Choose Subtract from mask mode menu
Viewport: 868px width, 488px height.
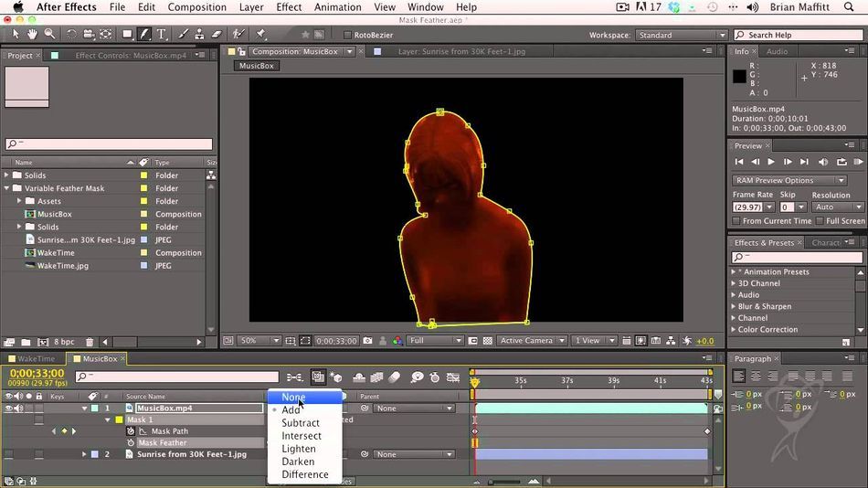pos(300,422)
